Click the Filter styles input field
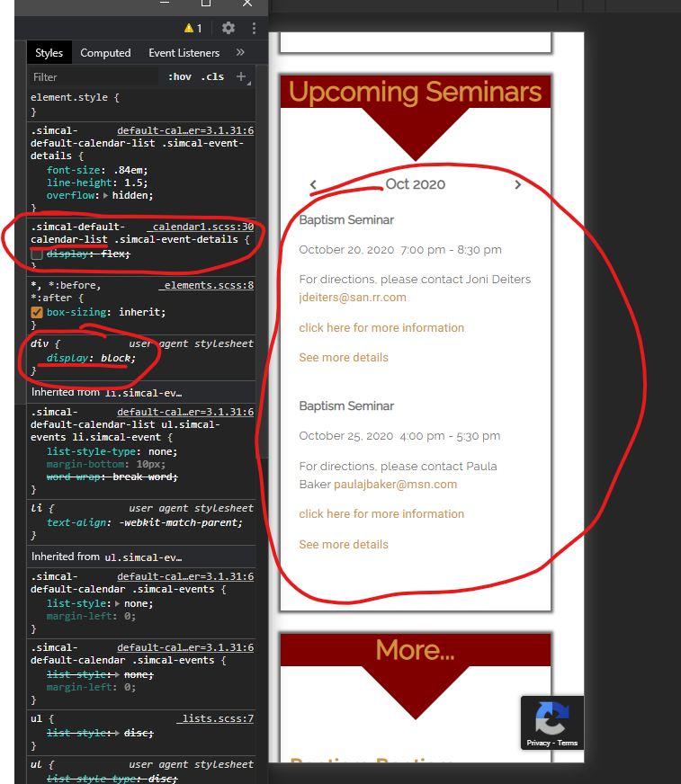This screenshot has width=681, height=784. (90, 77)
